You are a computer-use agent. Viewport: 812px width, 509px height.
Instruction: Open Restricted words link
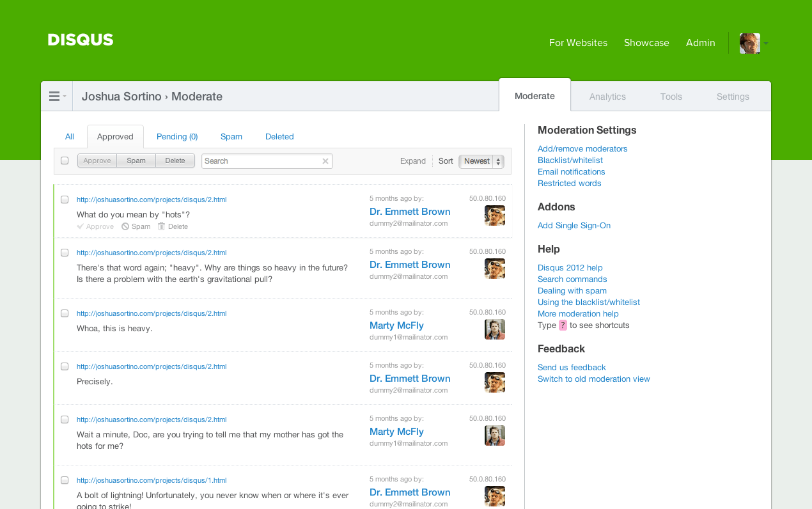(570, 183)
